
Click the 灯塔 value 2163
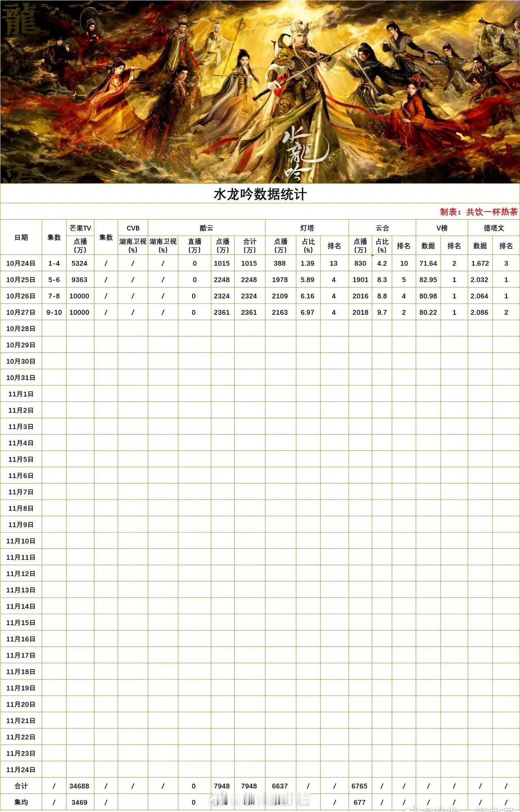[279, 312]
